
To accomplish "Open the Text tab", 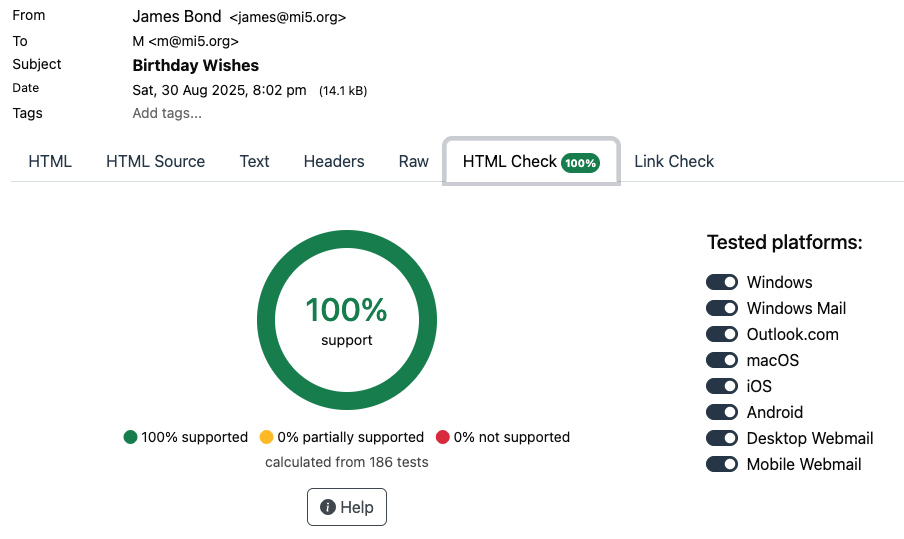I will 254,161.
